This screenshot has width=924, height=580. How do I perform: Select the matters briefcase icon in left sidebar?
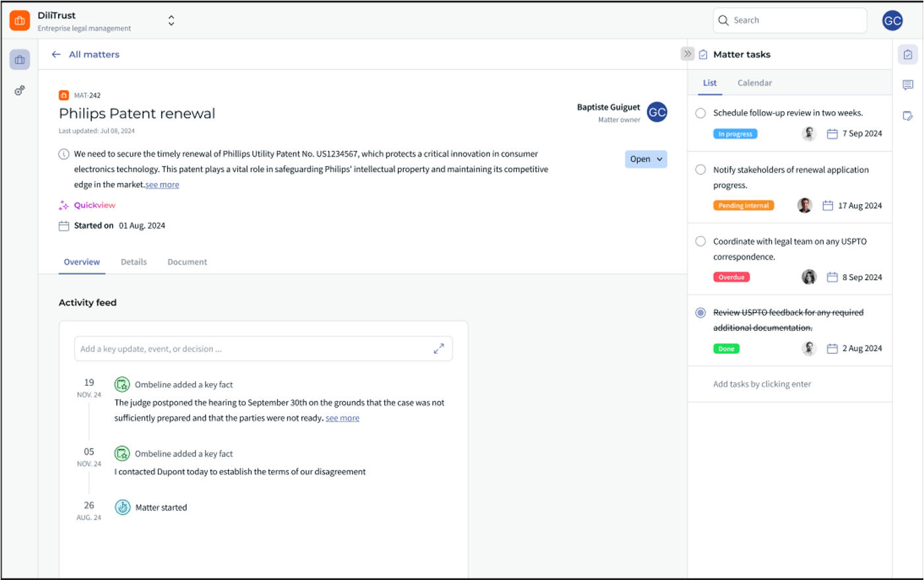tap(20, 59)
